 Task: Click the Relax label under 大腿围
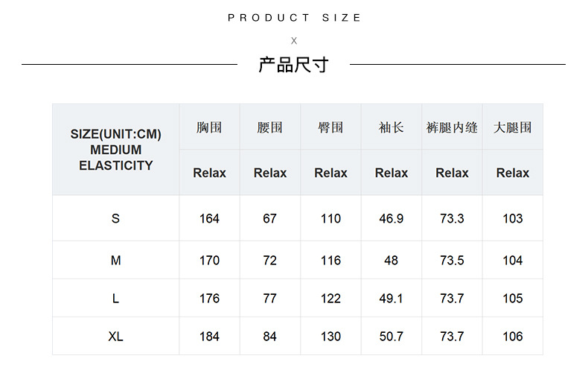coord(512,173)
